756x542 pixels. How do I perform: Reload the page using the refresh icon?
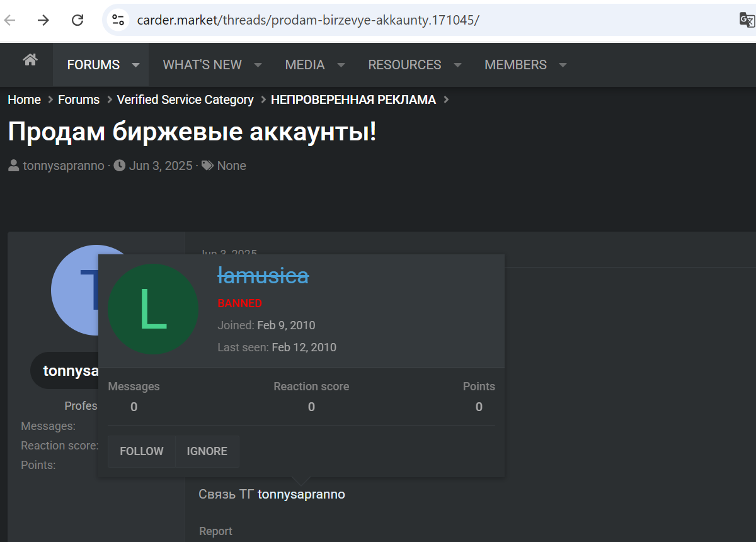pos(77,20)
